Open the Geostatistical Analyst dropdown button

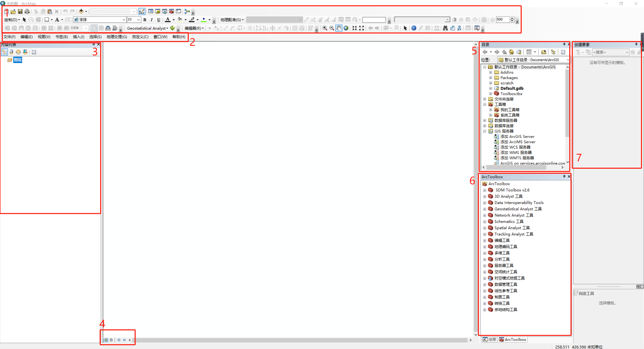coord(147,28)
